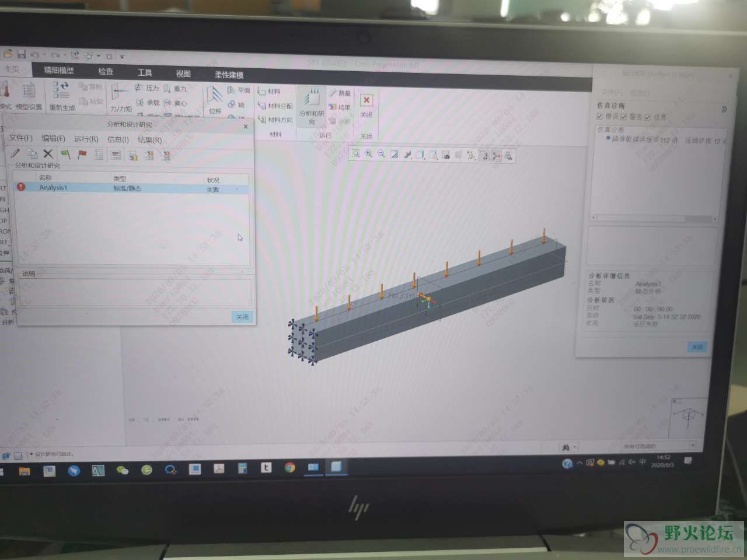The height and width of the screenshot is (560, 747).
Task: Open the 检查 ribbon tab
Action: [x=106, y=71]
